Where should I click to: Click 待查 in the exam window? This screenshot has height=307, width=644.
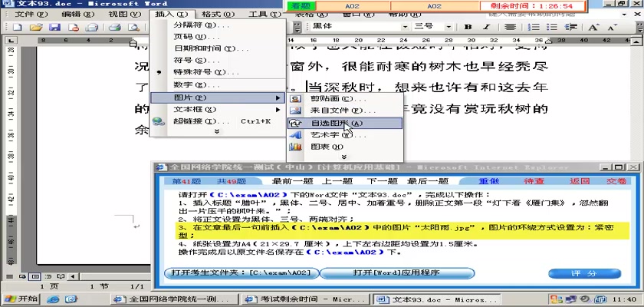click(x=534, y=181)
